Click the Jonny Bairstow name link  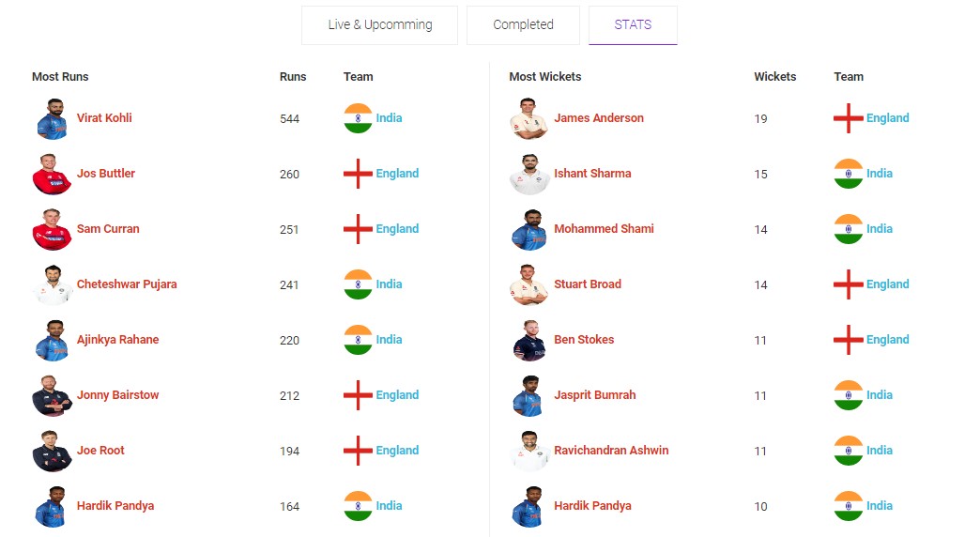(118, 395)
